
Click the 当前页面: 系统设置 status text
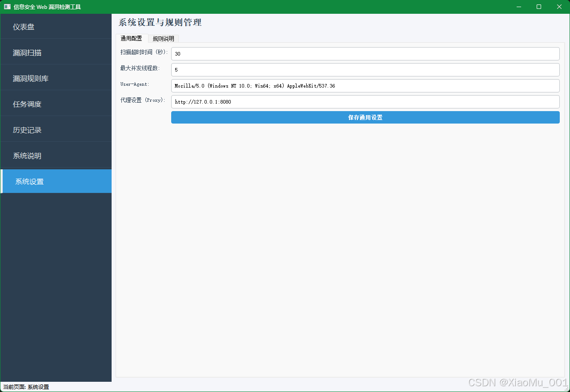26,387
